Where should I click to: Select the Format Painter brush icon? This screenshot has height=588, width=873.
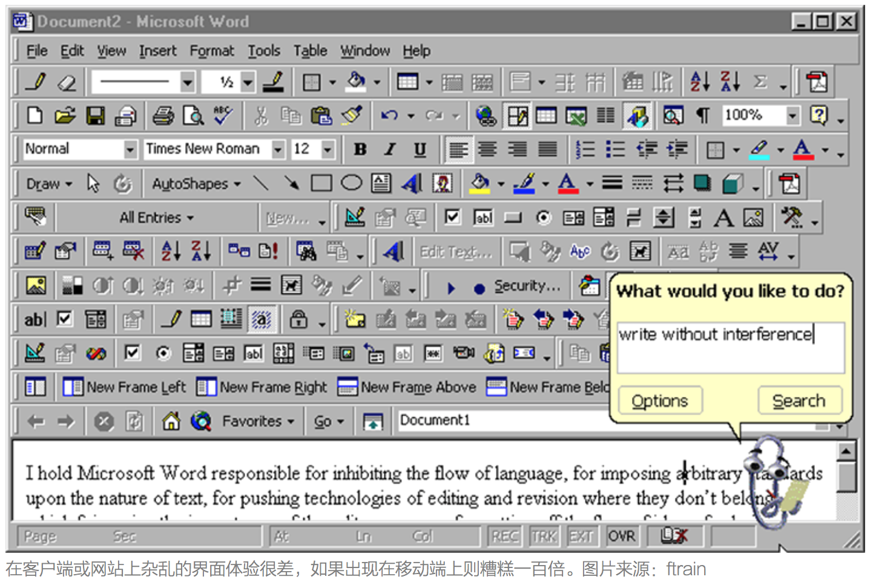pos(352,115)
